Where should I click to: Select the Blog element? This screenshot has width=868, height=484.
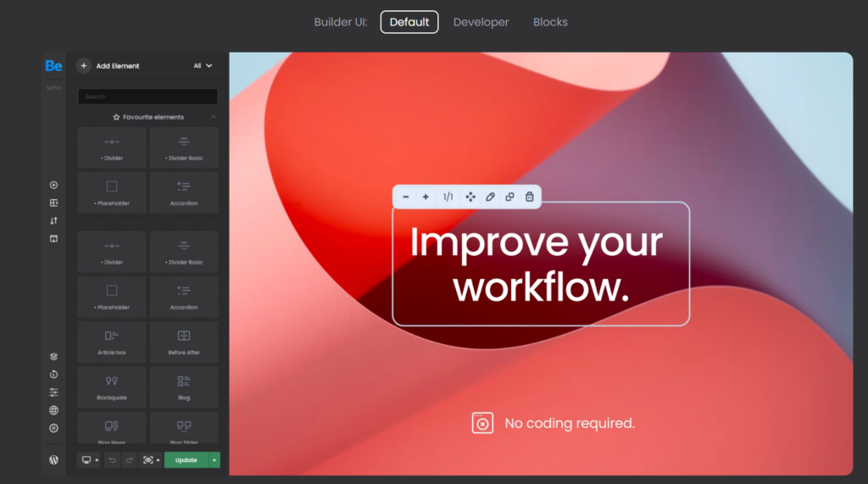coord(184,387)
